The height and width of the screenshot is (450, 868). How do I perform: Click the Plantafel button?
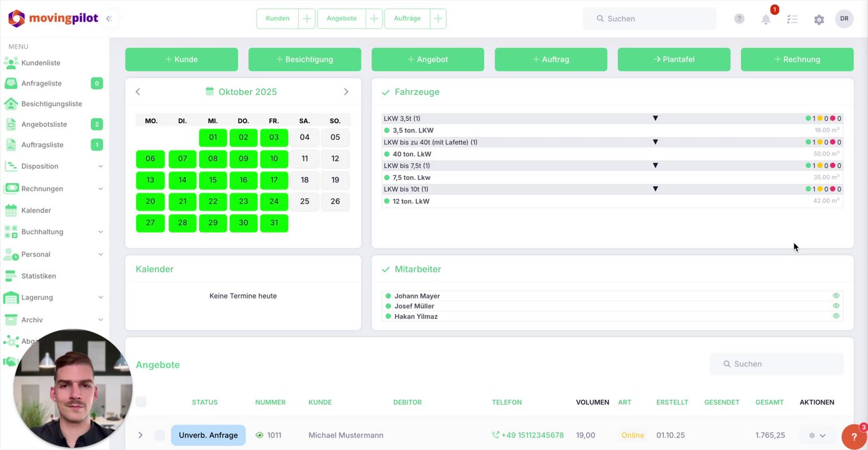(x=674, y=59)
